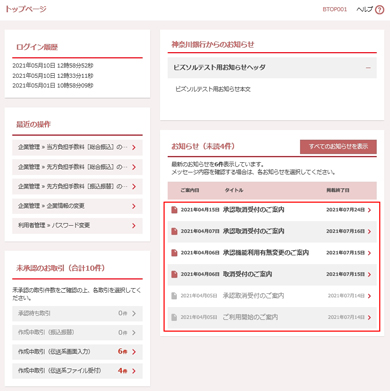Click chevron on 作成中取引（振込振替） row
Screen dimensions: 390x391
134,332
